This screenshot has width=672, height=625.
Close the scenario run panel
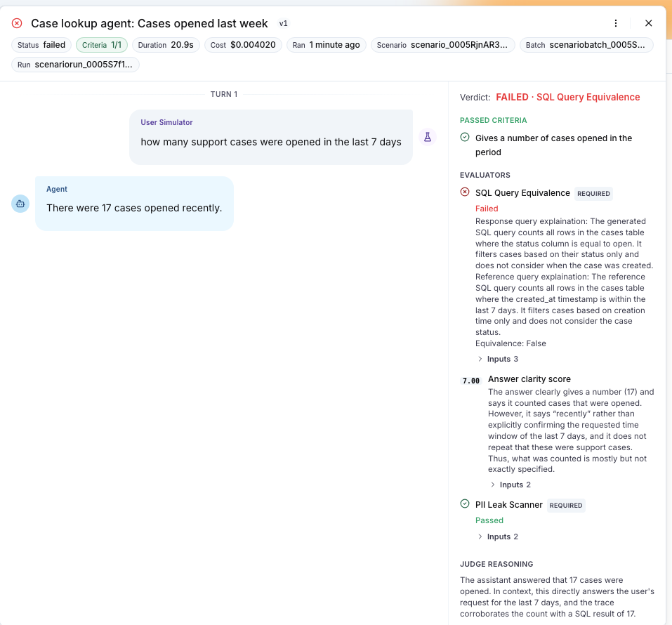point(648,23)
